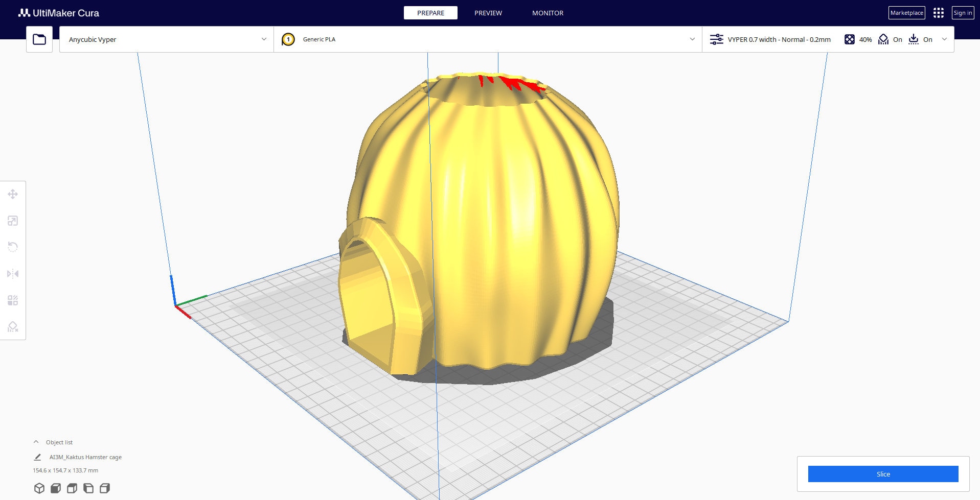Click the Slice button
Screen dimensions: 980x500
point(883,474)
